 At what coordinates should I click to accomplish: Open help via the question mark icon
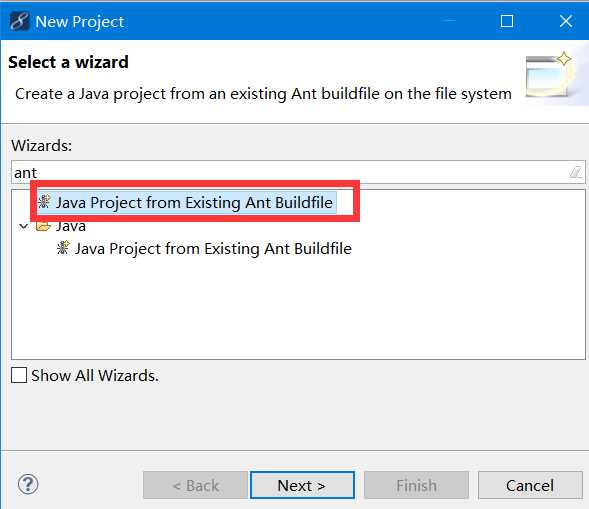(x=28, y=485)
